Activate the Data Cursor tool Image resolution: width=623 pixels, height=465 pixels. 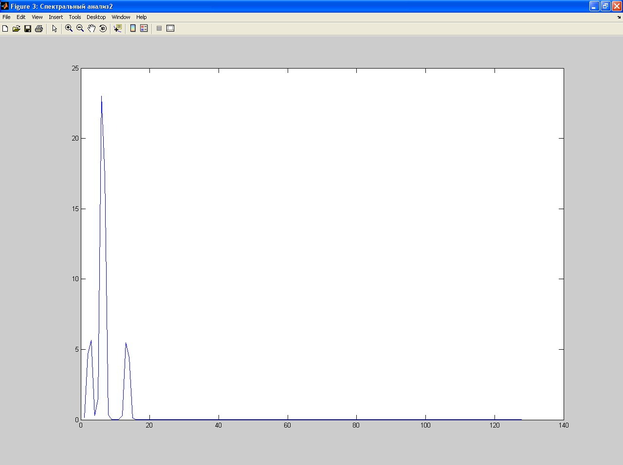(x=117, y=28)
